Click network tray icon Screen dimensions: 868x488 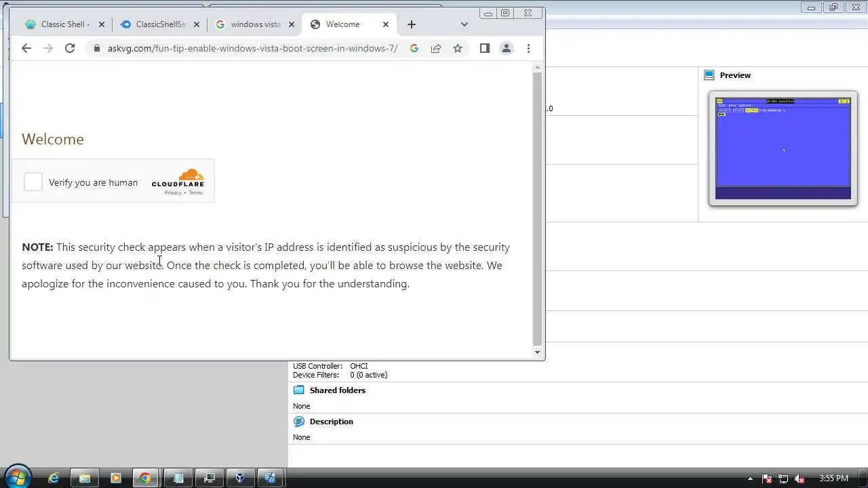pyautogui.click(x=783, y=479)
